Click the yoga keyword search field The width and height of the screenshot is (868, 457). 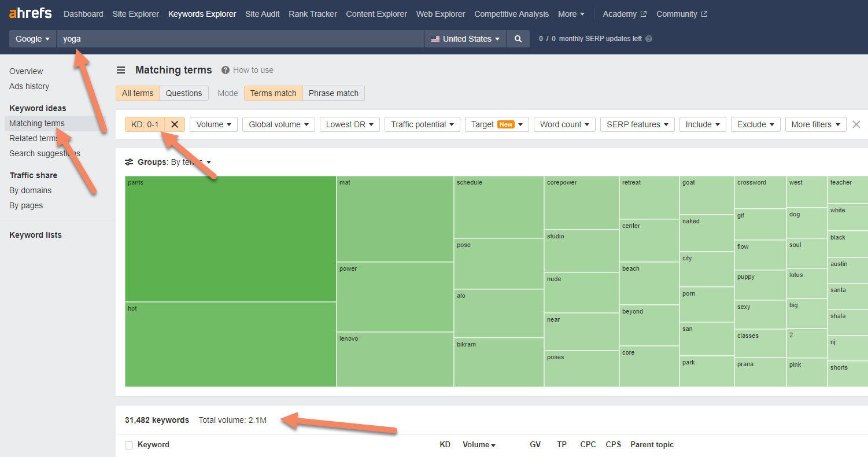tap(241, 39)
